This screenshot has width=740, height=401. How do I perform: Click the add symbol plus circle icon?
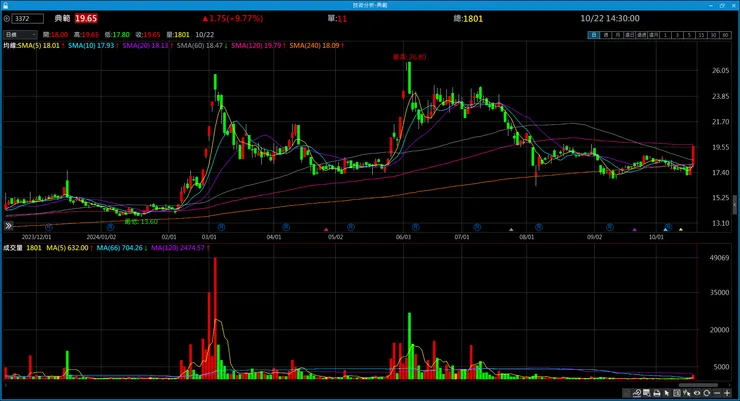tap(7, 19)
